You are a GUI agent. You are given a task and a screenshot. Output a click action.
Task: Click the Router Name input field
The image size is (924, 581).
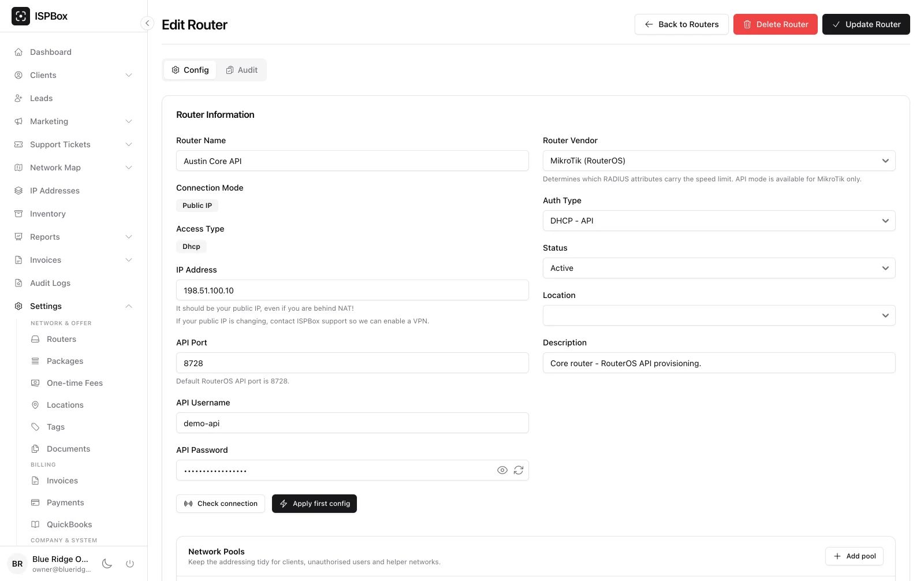click(352, 161)
